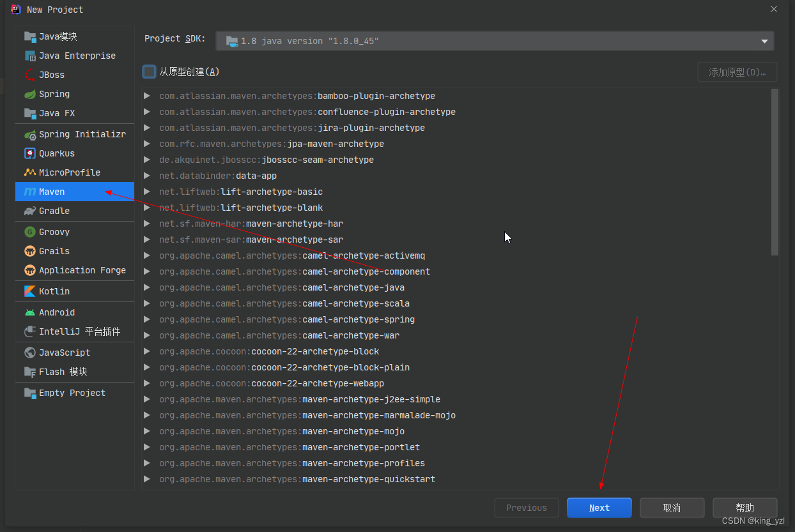Click the Groovy icon
The width and height of the screenshot is (795, 532).
30,232
